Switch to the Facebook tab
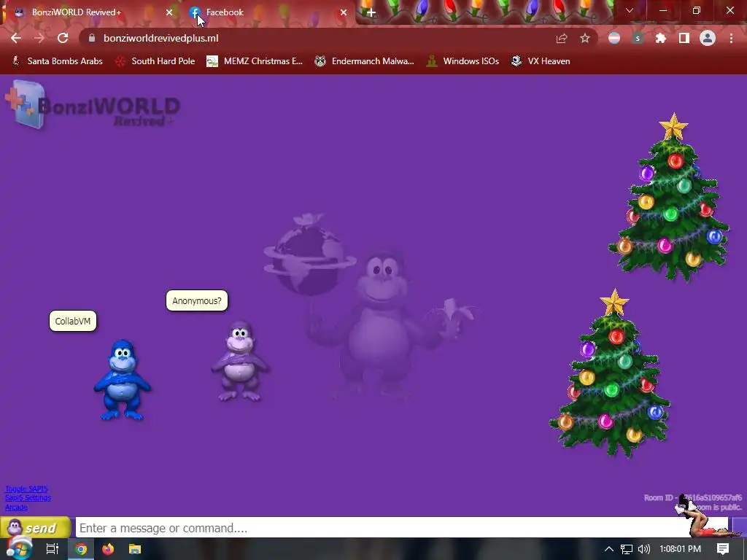 (267, 12)
